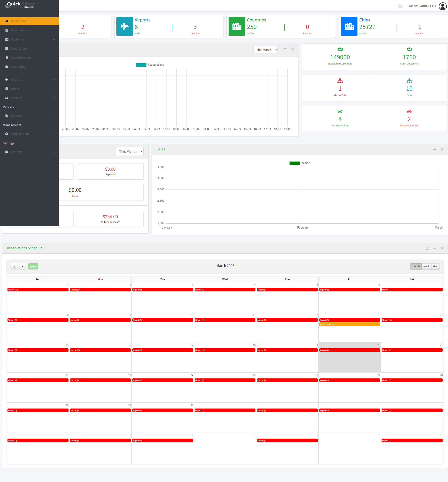Open Airport (17) event on March 2
The height and width of the screenshot is (482, 448).
100,290
